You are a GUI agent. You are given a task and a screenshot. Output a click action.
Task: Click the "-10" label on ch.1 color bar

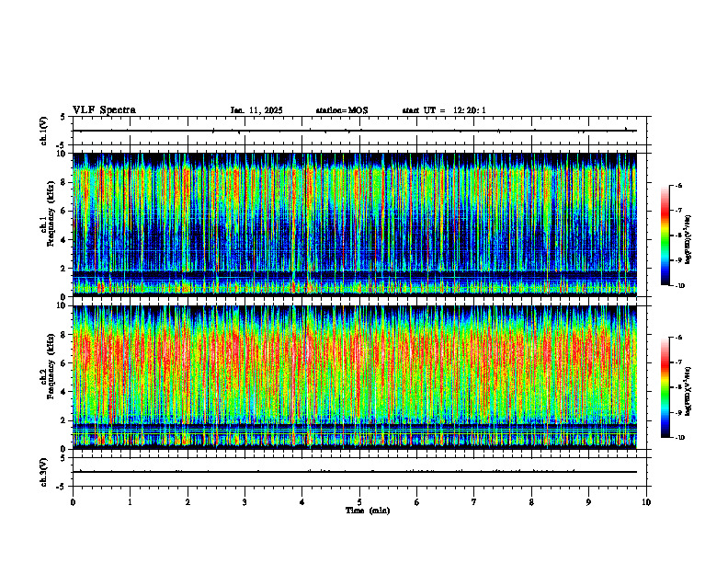point(679,286)
